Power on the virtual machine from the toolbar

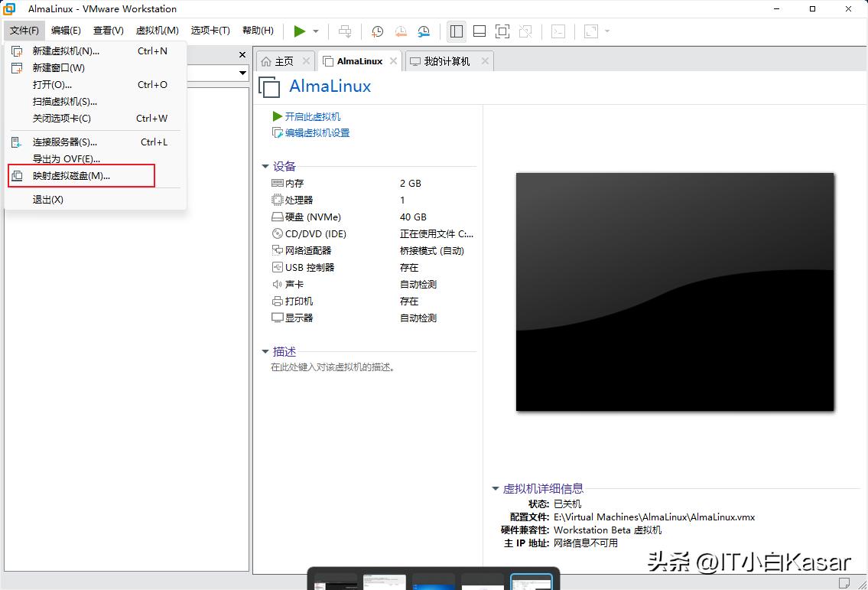300,31
